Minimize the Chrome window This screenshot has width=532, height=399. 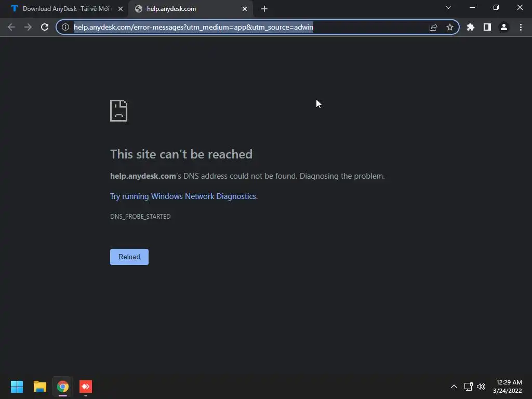(472, 7)
